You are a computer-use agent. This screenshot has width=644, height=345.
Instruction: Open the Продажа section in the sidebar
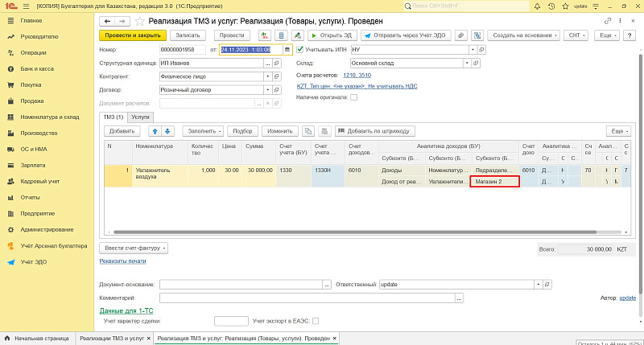click(x=32, y=101)
